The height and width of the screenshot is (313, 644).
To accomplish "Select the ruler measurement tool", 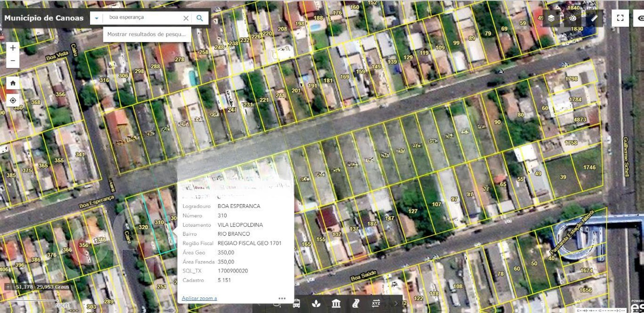I will tap(594, 18).
